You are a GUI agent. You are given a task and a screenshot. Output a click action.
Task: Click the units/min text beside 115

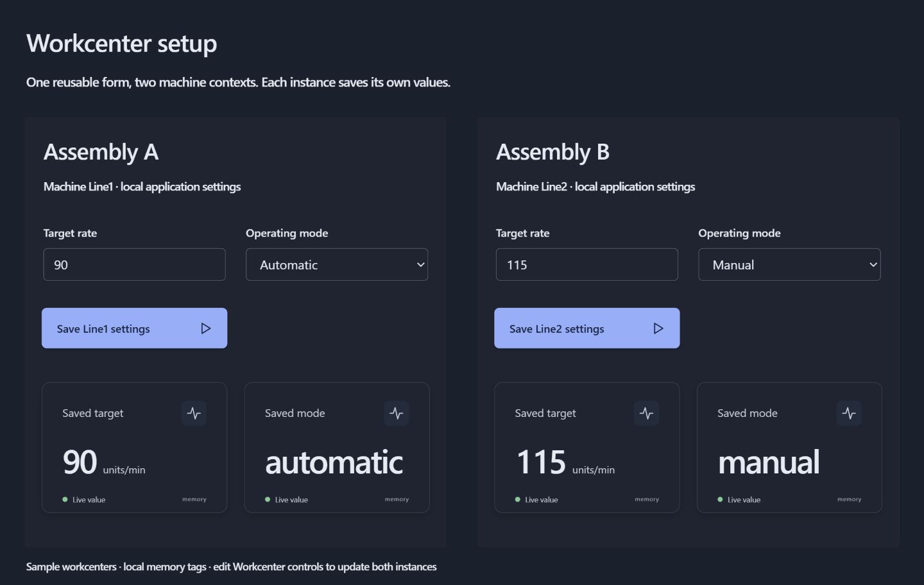593,470
